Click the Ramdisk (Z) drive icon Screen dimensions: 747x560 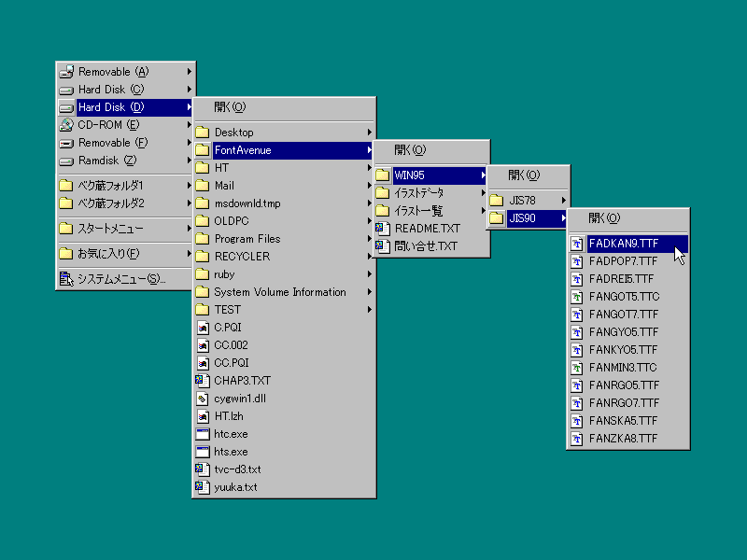click(66, 161)
